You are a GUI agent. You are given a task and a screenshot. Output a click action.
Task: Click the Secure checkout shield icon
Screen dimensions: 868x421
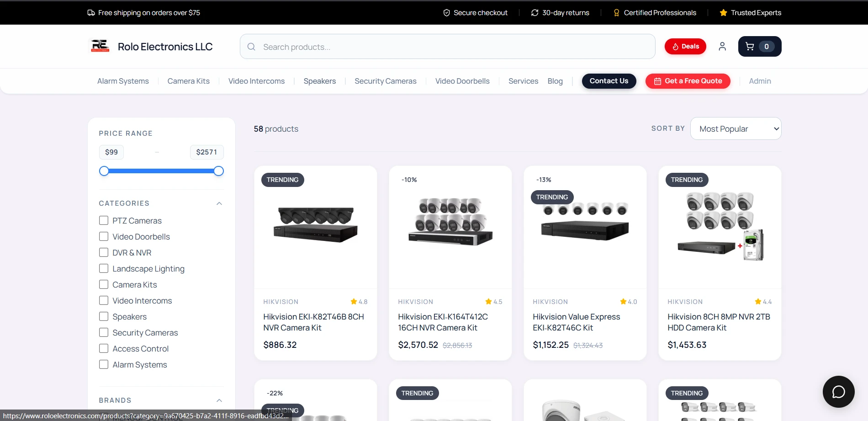pos(447,13)
